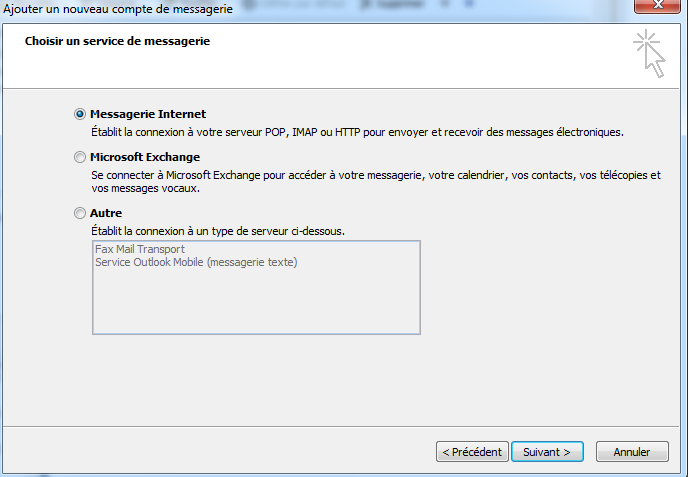Click the bold Messagerie Internet label
Image resolution: width=688 pixels, height=477 pixels.
click(148, 114)
